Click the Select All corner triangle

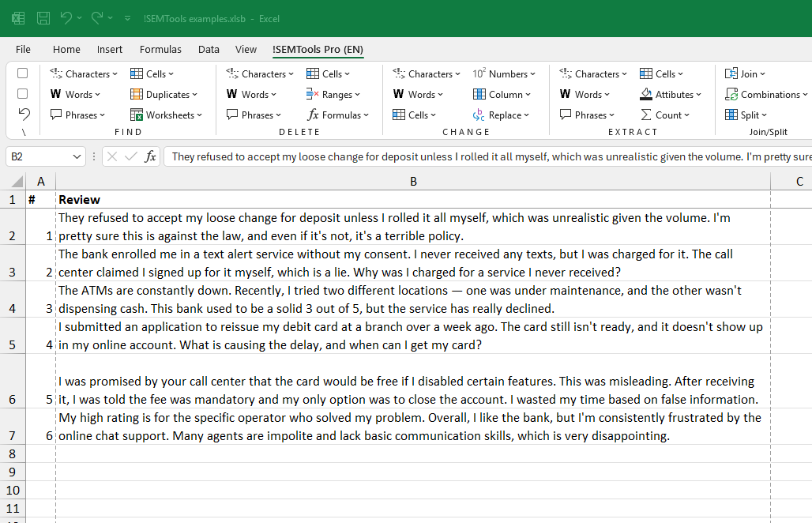16,182
